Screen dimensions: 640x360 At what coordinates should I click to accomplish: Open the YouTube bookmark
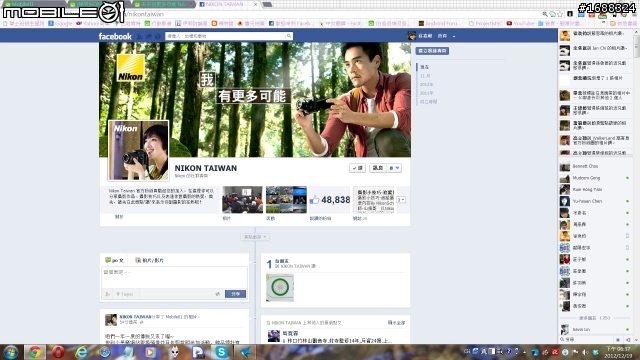[520, 24]
